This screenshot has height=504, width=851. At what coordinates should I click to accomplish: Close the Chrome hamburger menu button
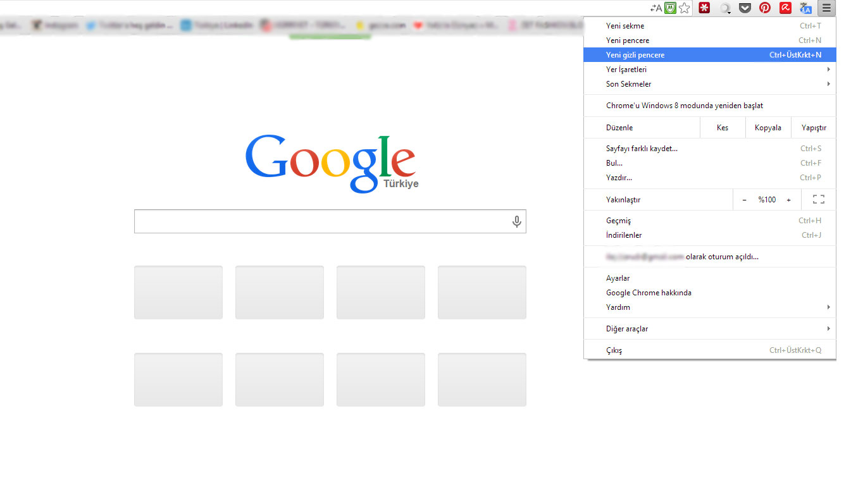pyautogui.click(x=826, y=8)
